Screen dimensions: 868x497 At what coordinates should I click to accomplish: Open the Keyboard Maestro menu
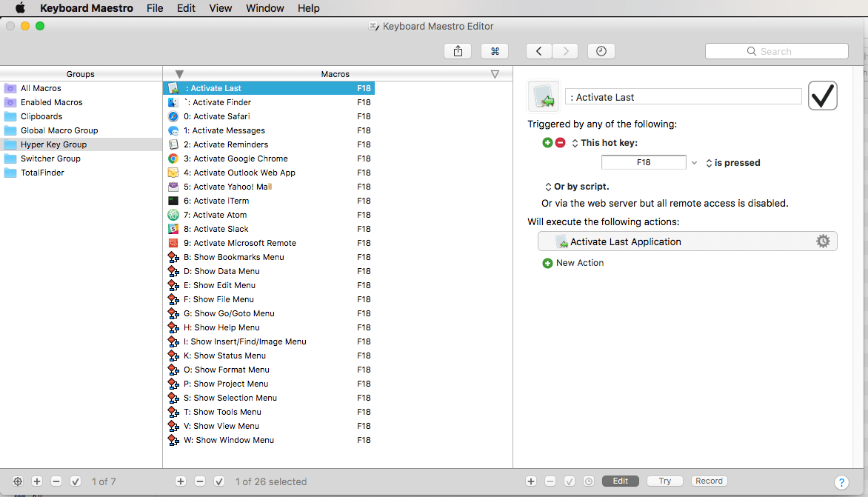(87, 7)
